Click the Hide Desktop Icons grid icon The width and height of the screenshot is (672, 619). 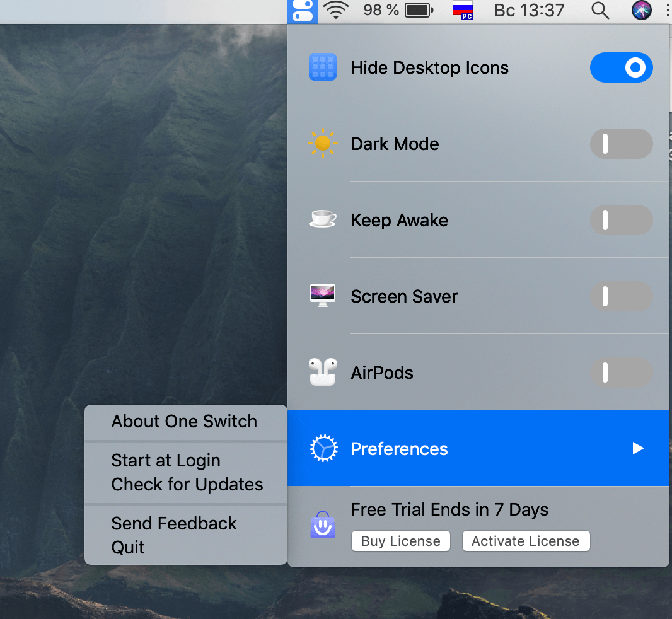tap(323, 67)
